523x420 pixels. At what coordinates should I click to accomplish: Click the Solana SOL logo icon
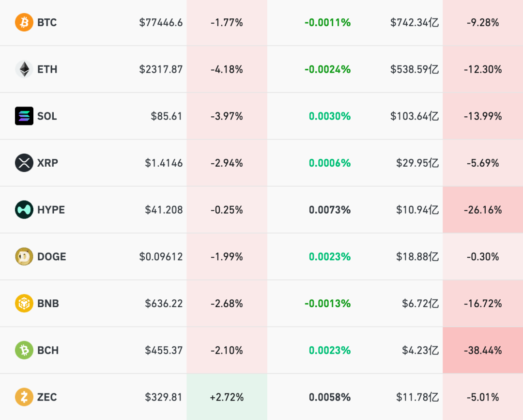(x=24, y=116)
